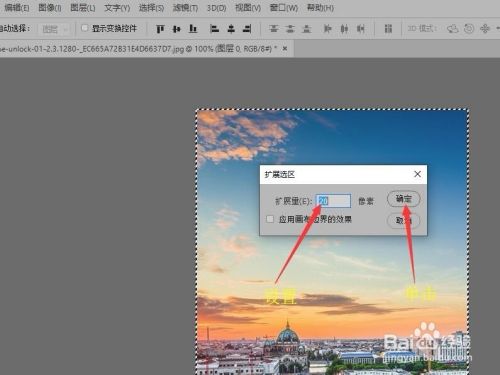Click the 像素 unit label in the dialog
Screen dimensions: 500x375
pos(366,201)
